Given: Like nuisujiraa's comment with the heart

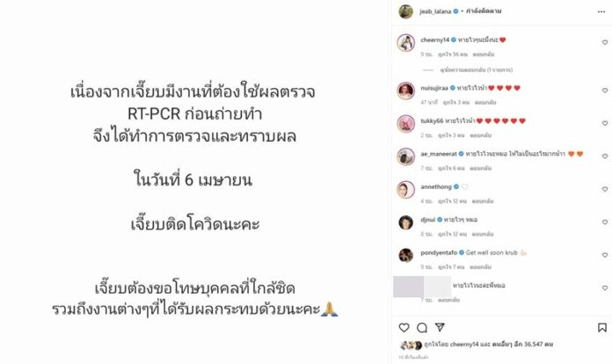Looking at the screenshot, I should [605, 91].
